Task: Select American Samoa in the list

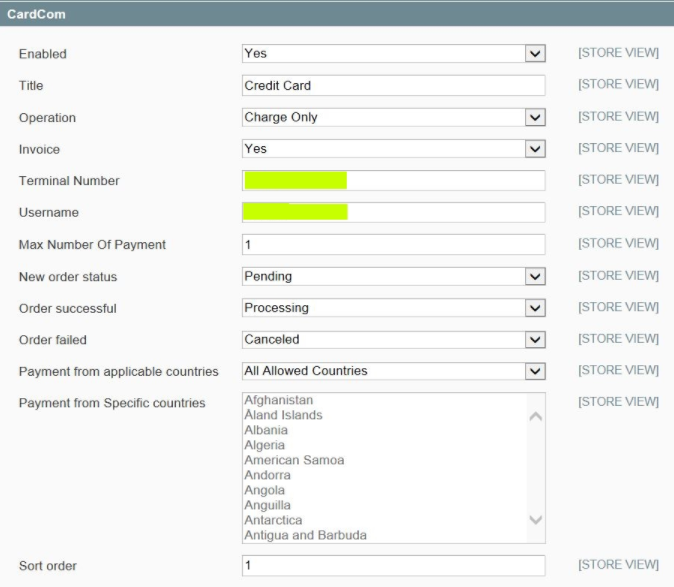Action: tap(294, 460)
